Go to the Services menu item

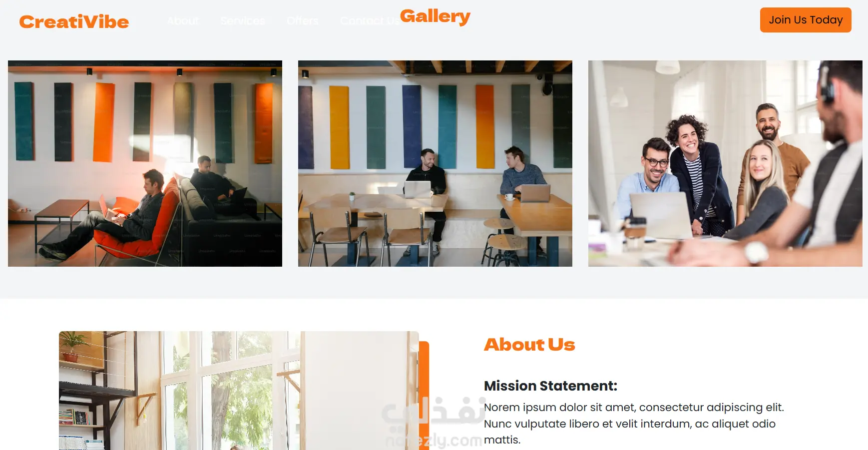(243, 20)
